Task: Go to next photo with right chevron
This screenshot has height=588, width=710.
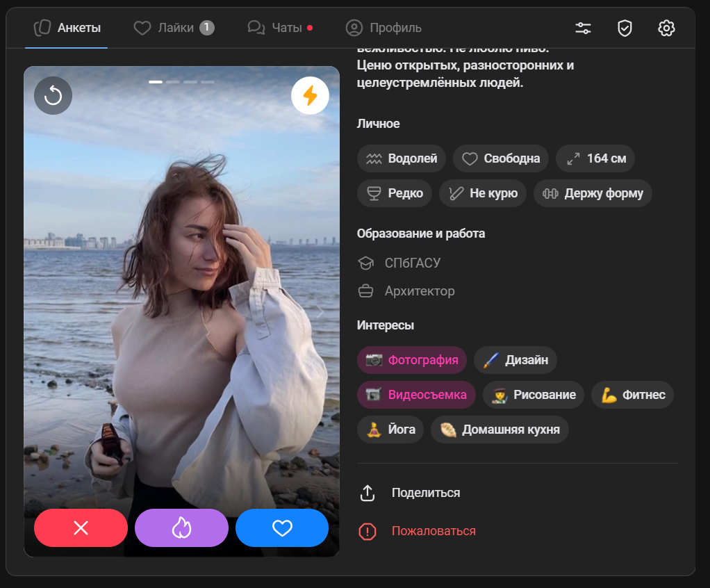Action: click(x=320, y=311)
